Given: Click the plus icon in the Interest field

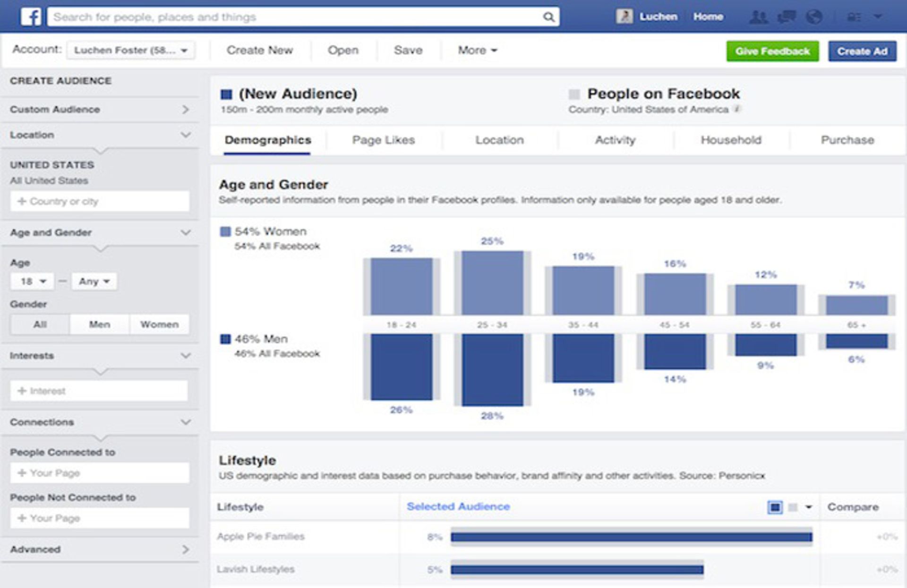Looking at the screenshot, I should tap(21, 391).
